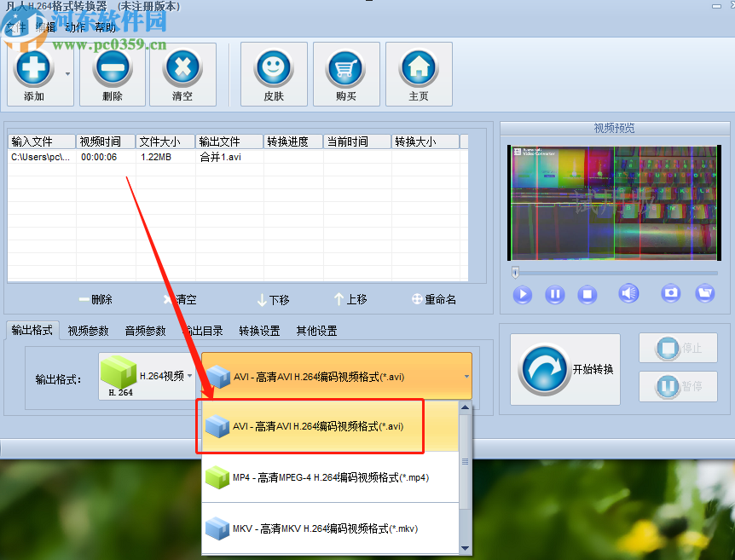The width and height of the screenshot is (735, 560).
Task: Open the 编辑 menu
Action: pos(45,27)
